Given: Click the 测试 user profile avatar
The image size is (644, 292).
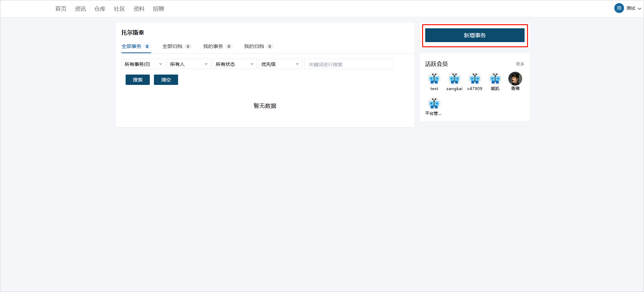Looking at the screenshot, I should [619, 8].
